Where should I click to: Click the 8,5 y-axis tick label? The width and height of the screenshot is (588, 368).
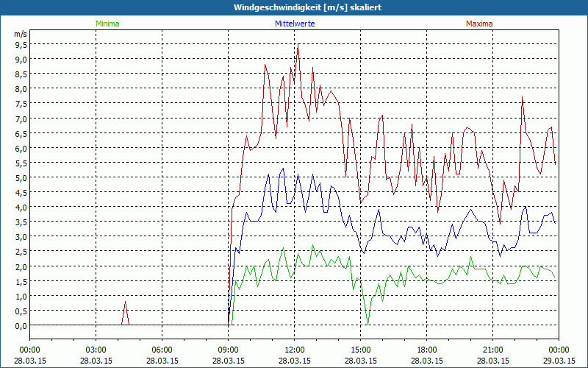tap(21, 74)
